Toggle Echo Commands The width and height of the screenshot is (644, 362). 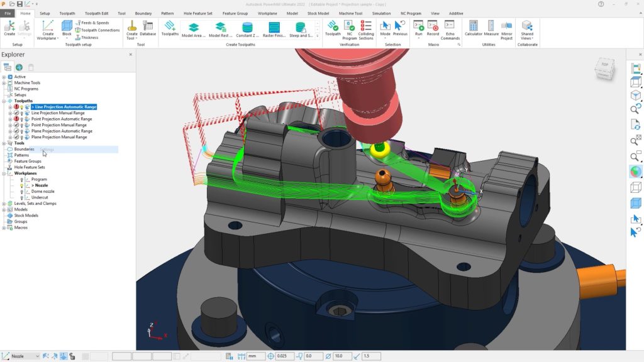pyautogui.click(x=450, y=30)
